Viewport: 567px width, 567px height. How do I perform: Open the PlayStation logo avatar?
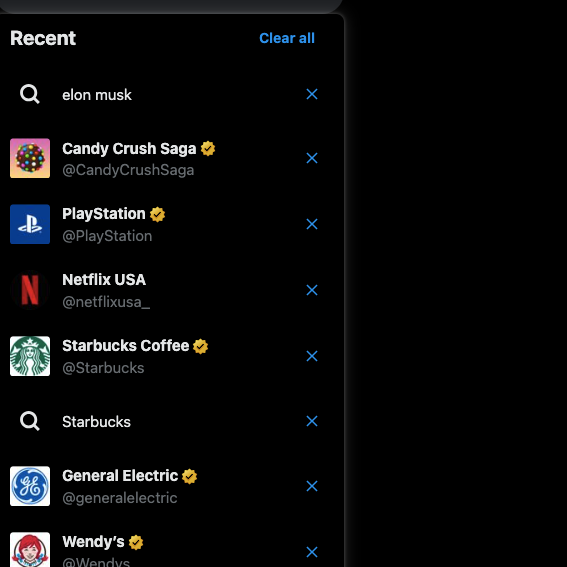point(30,224)
